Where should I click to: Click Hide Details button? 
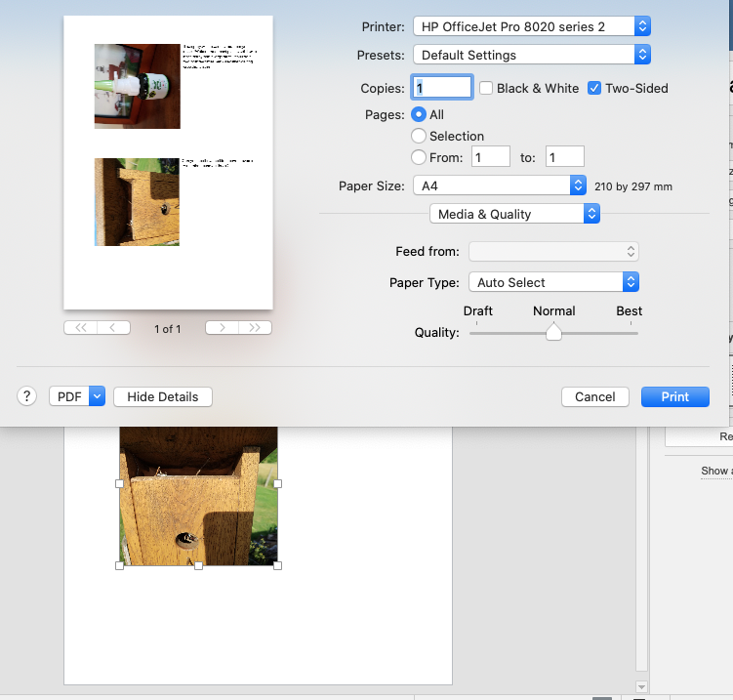click(163, 396)
